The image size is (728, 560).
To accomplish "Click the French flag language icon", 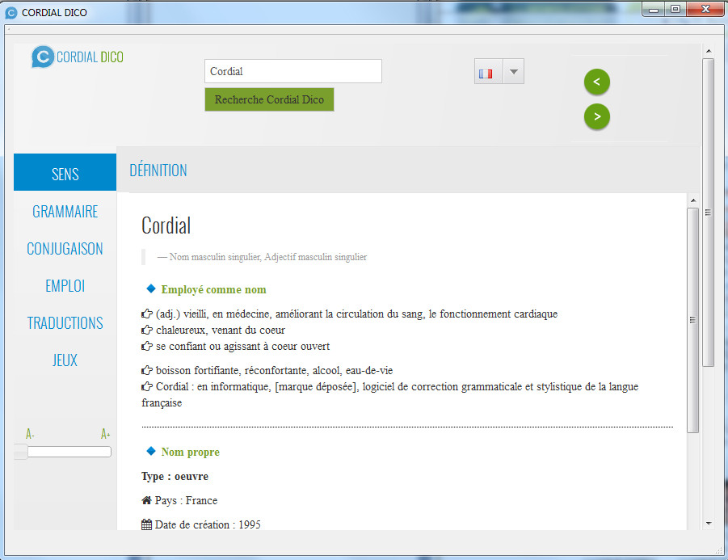I will pos(486,74).
